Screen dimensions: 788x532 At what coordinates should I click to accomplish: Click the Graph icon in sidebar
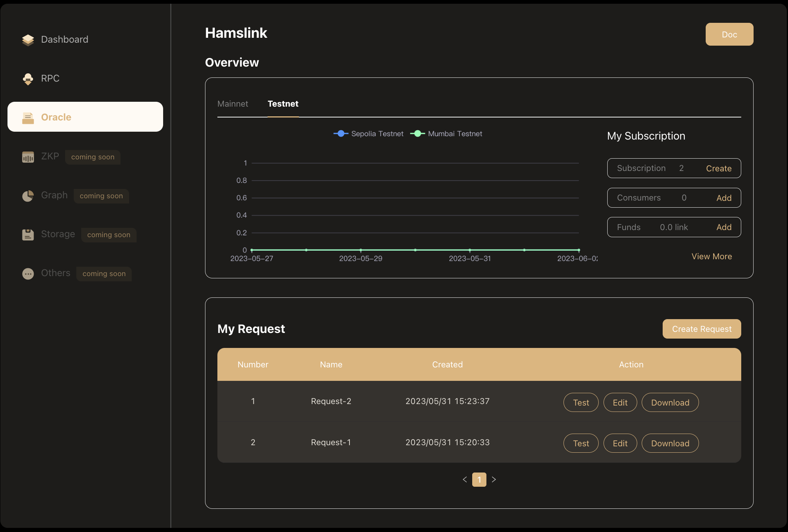coord(28,195)
